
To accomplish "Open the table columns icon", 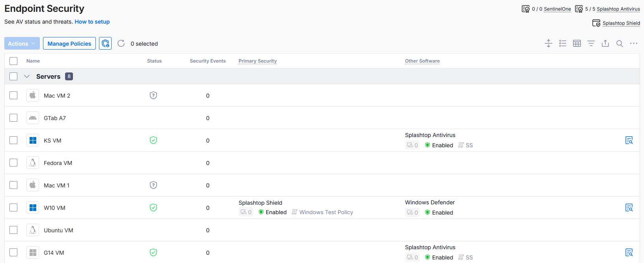I will coord(577,43).
